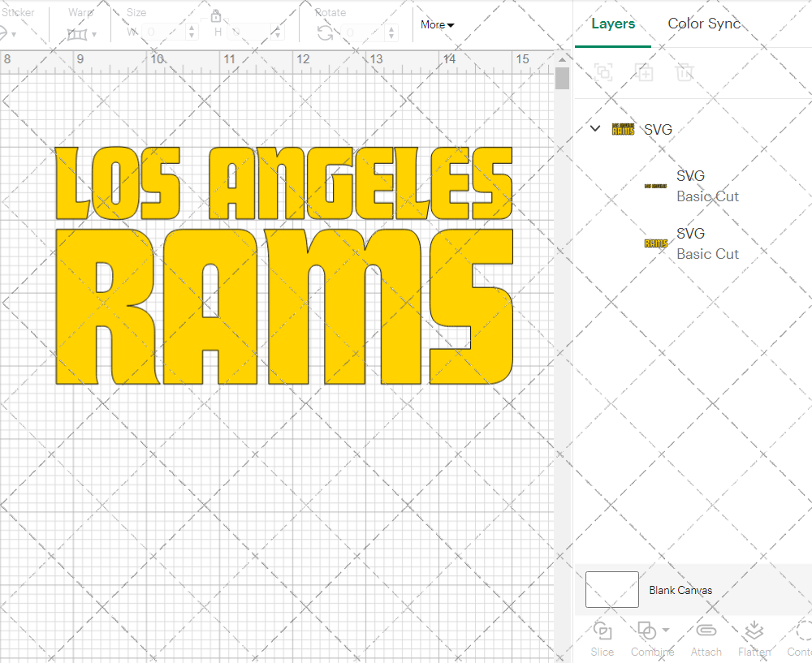Adjust the Height stepper arrows

[x=278, y=32]
